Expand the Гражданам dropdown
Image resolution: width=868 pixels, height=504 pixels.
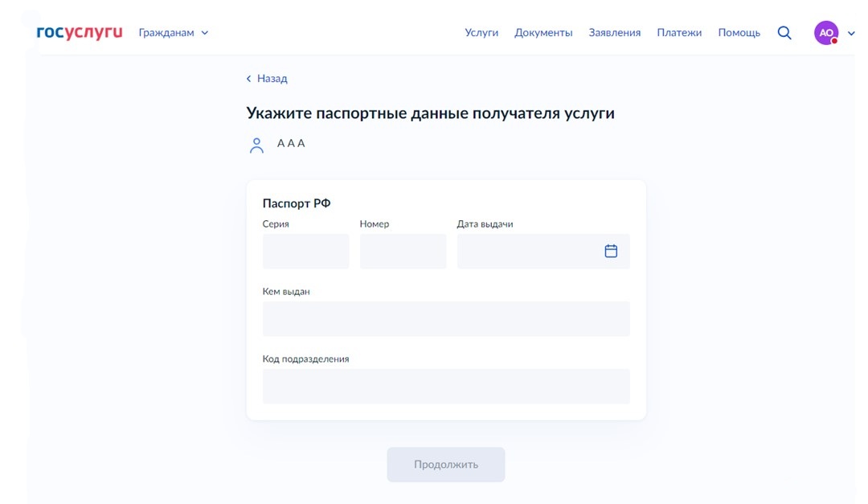[174, 33]
